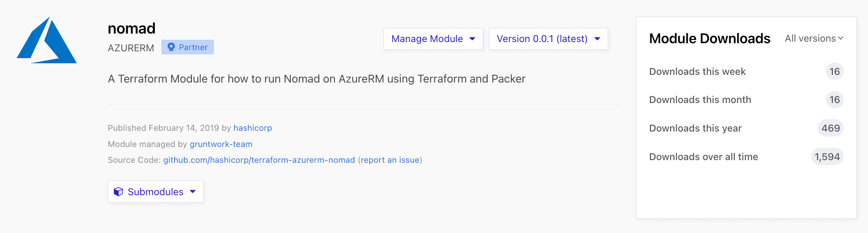Click the Downloads this year count 469
The image size is (868, 233).
(x=831, y=128)
